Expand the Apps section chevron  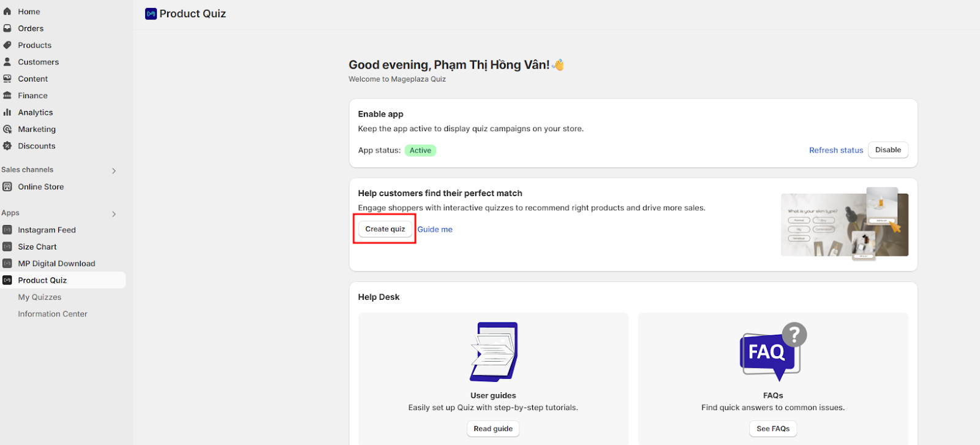click(x=114, y=214)
